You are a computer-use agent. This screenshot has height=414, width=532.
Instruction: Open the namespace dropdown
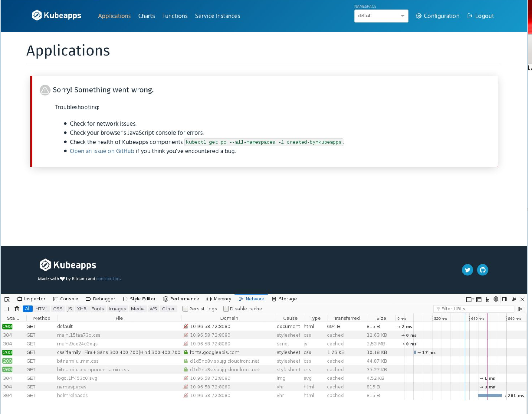coord(381,16)
